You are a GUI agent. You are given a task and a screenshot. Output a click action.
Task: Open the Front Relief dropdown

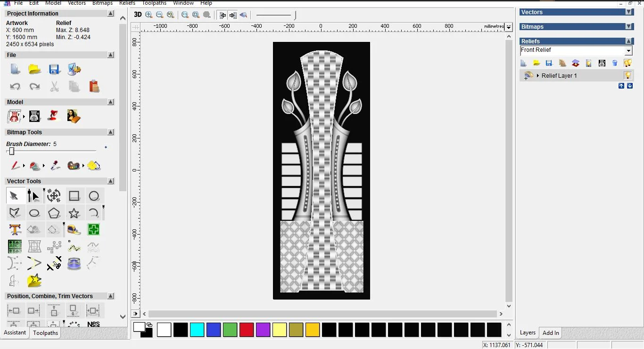pyautogui.click(x=628, y=51)
